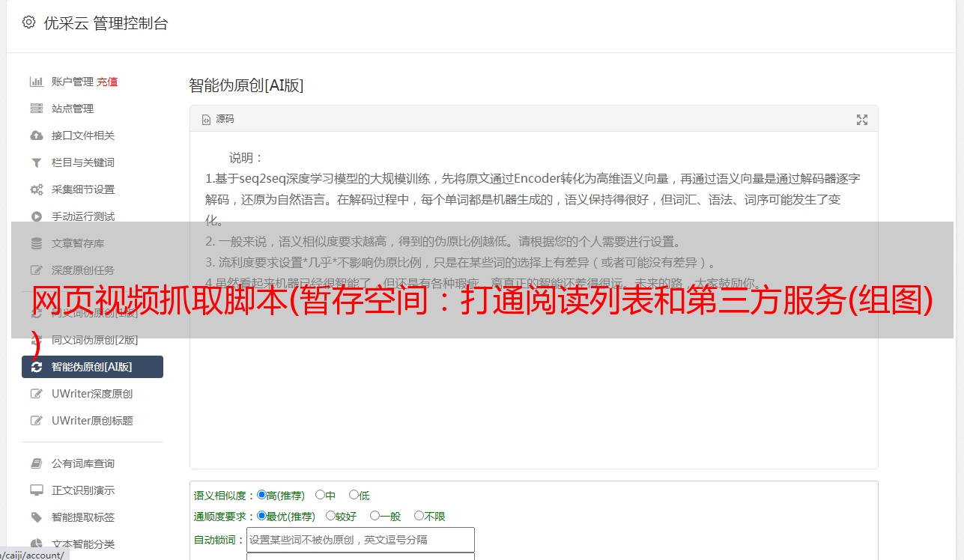Click the 优采云 管理控制台 title
Viewport: 964px width, 560px height.
point(106,23)
